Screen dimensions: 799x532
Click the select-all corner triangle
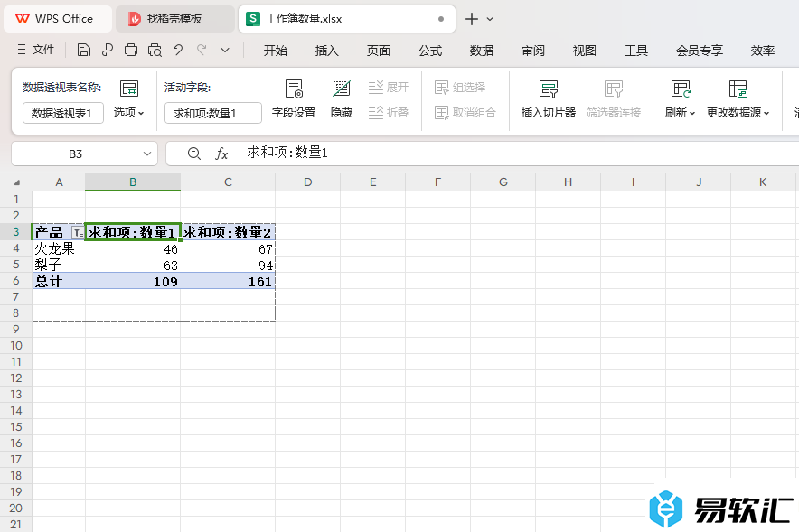point(17,182)
